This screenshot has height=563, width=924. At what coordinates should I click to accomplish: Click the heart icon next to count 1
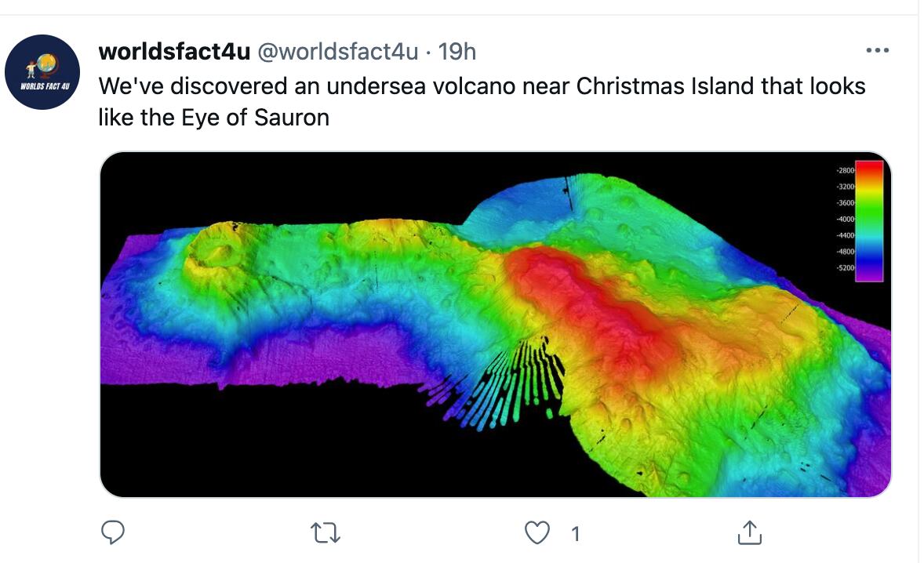pyautogui.click(x=537, y=532)
